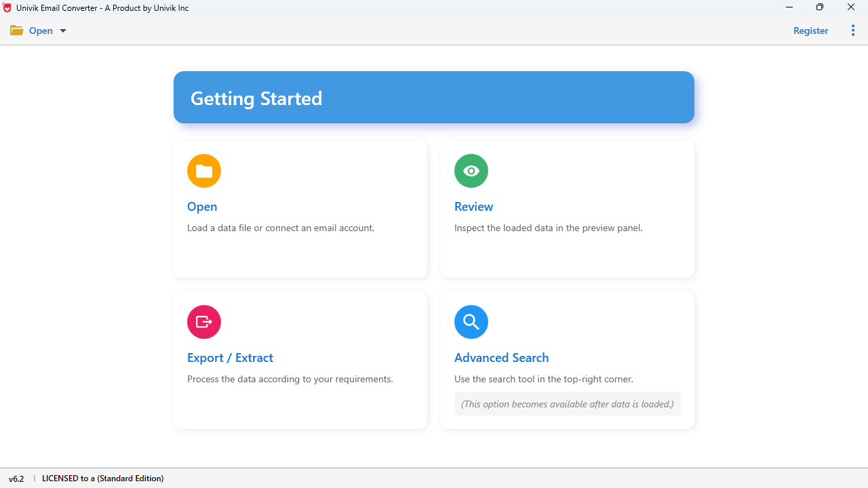Image resolution: width=868 pixels, height=488 pixels.
Task: Click the Getting Started banner
Action: (x=434, y=97)
